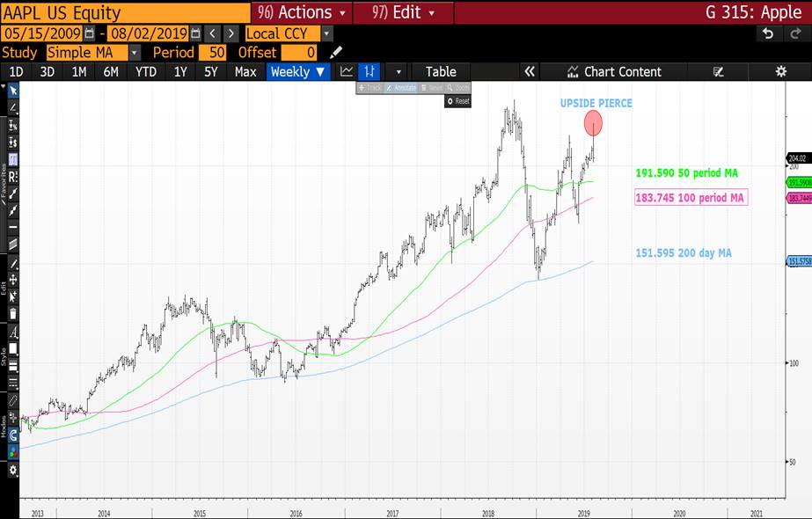This screenshot has height=519, width=812.
Task: Click the 191.590 50 period MA label
Action: (686, 173)
